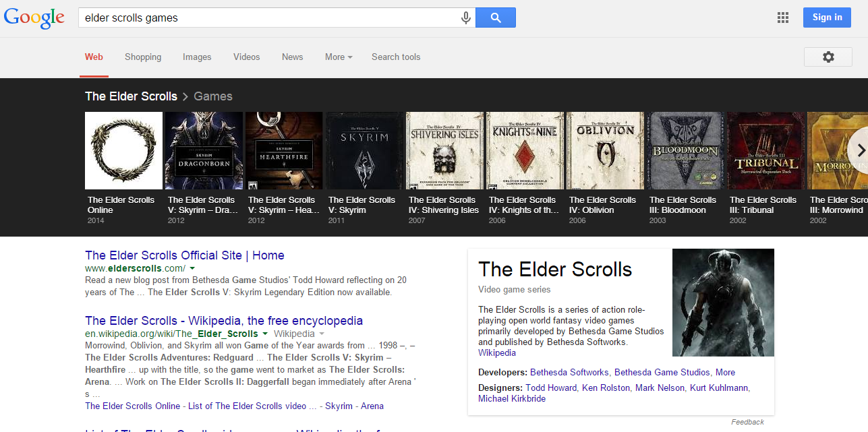The image size is (868, 432).
Task: Expand the More search category dropdown
Action: coord(339,57)
